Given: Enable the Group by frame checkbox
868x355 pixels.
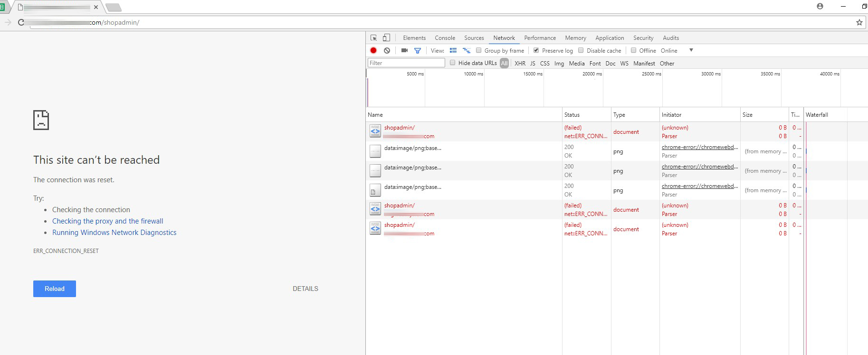Looking at the screenshot, I should point(479,50).
